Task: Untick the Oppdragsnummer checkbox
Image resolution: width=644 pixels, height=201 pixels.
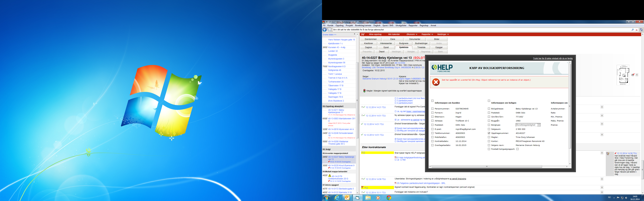Action: coord(489,133)
